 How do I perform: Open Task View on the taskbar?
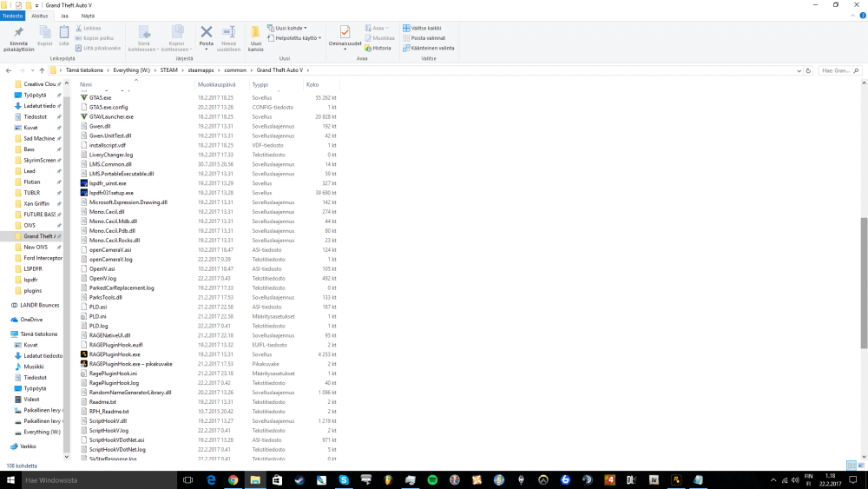tap(188, 480)
